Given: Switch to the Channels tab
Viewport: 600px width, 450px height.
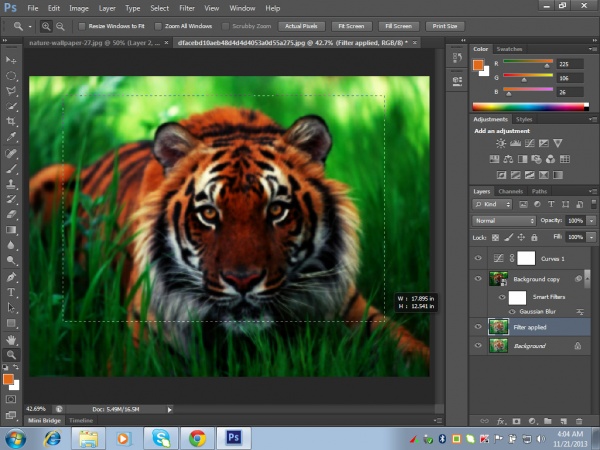Looking at the screenshot, I should coord(510,191).
